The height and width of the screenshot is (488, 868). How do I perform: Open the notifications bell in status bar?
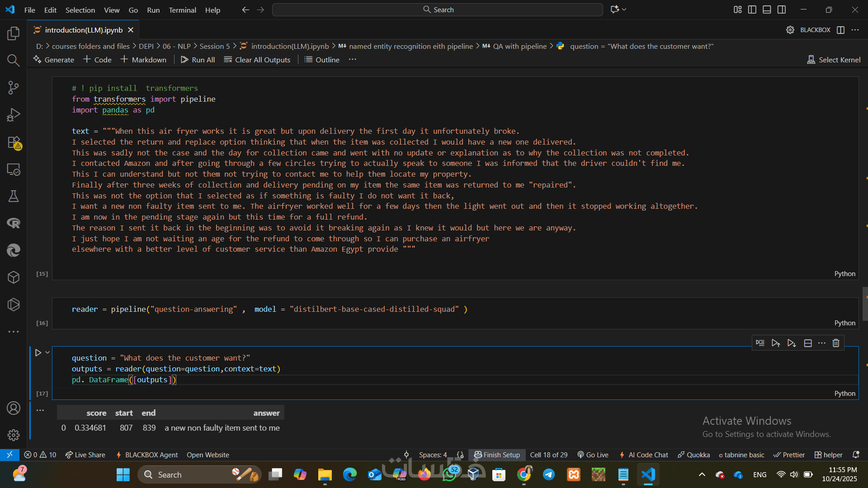[x=855, y=455]
